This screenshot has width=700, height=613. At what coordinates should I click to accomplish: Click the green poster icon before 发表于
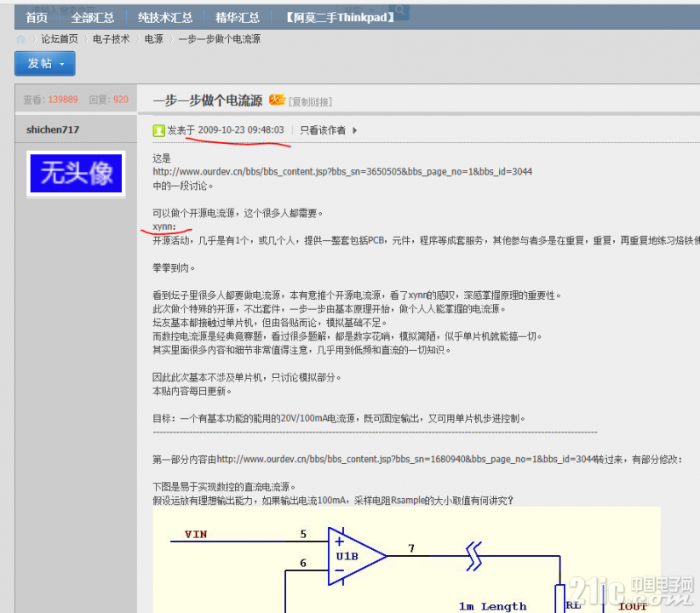(x=158, y=130)
